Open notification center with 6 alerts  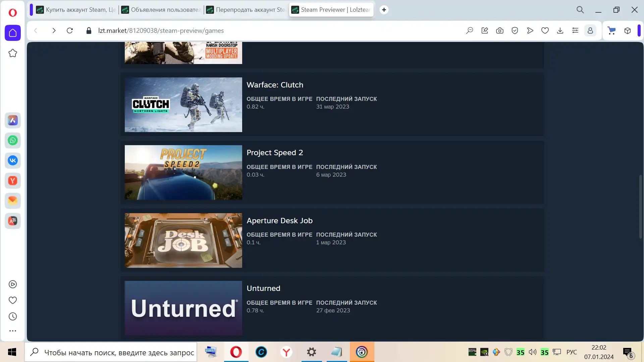point(628,352)
